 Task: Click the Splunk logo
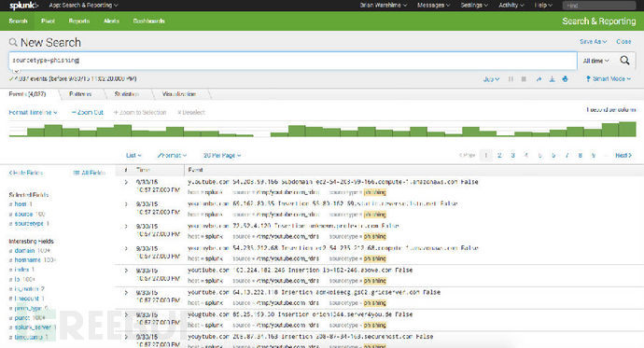(x=24, y=6)
